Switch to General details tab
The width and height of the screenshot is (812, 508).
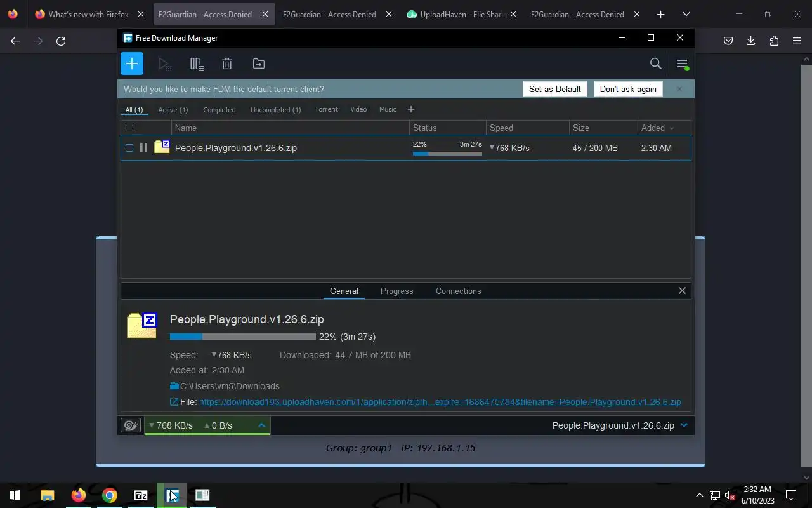[x=344, y=291]
